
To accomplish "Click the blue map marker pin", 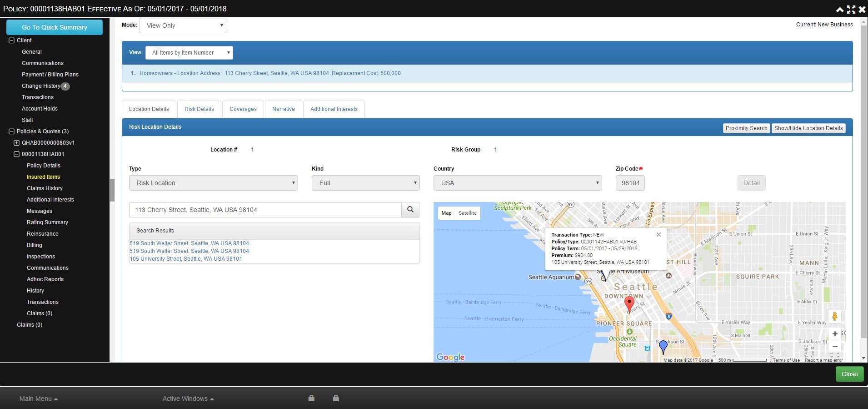I will [x=663, y=346].
